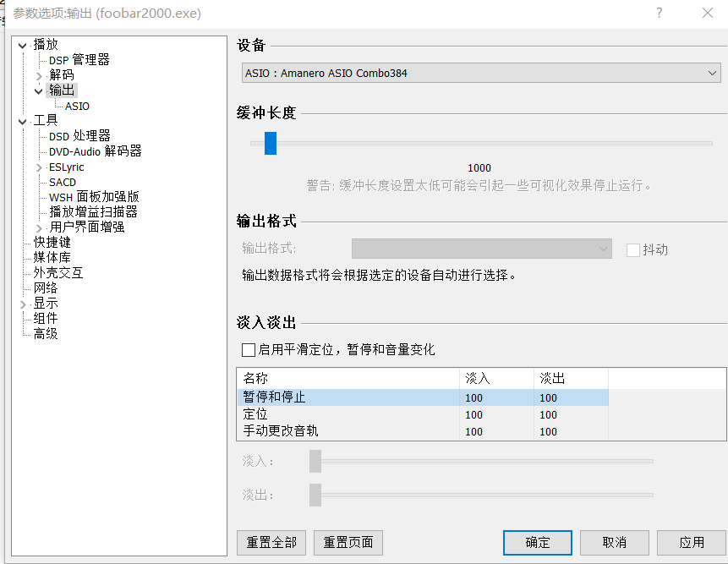
Task: Open the ASIO device dropdown
Action: point(481,74)
